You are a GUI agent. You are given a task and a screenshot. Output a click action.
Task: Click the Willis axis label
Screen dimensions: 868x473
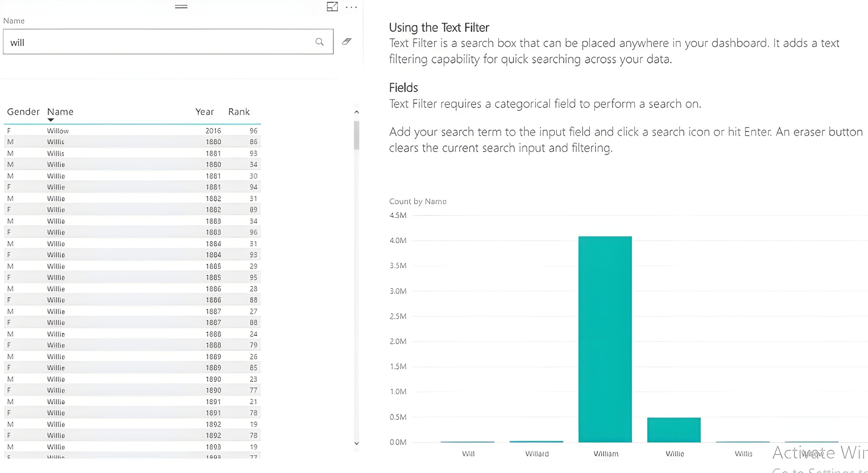[x=743, y=454]
